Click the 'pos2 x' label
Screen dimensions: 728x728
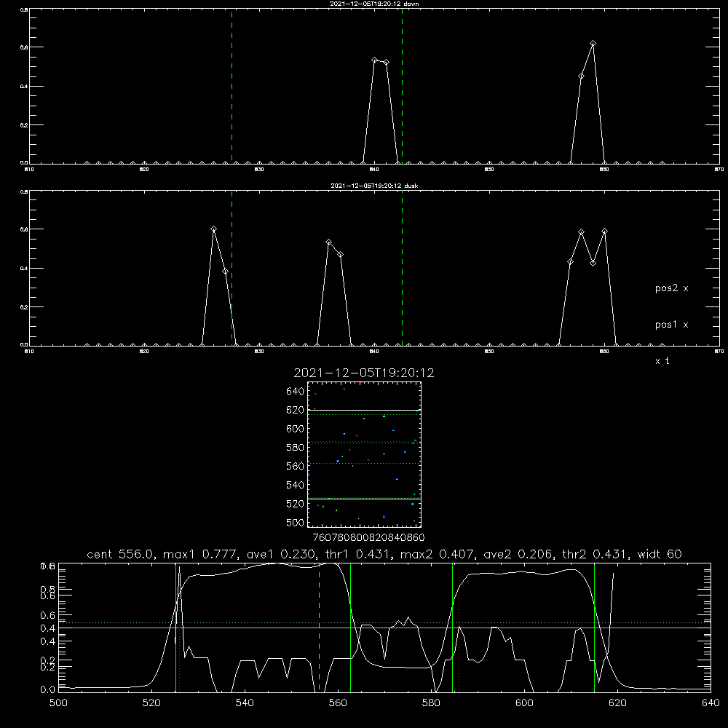click(x=671, y=288)
